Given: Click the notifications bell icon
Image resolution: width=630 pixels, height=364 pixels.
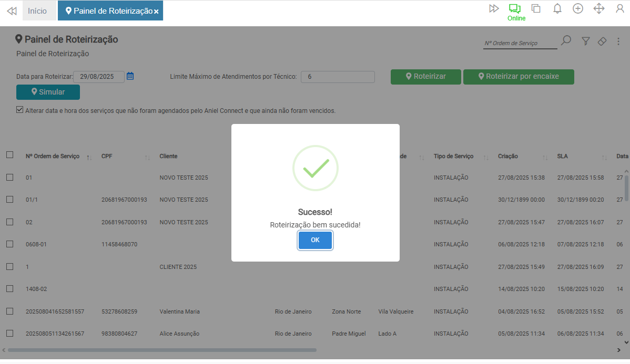Looking at the screenshot, I should [557, 8].
